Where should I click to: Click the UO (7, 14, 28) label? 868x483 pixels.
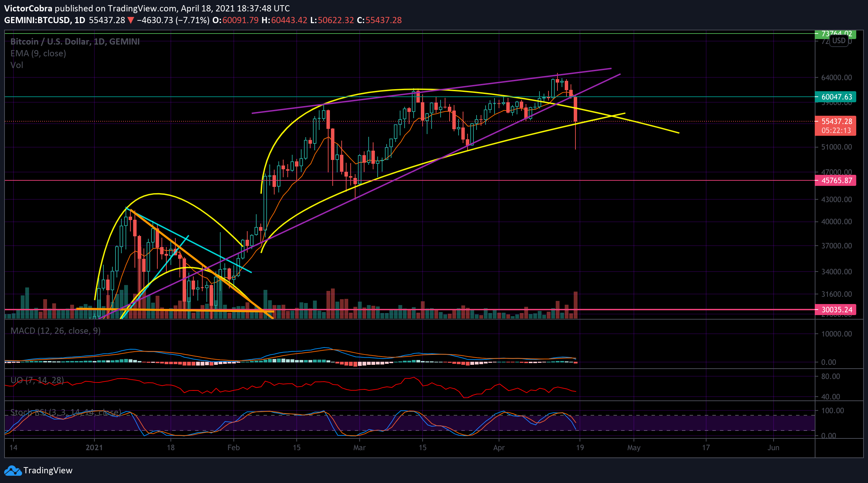click(37, 380)
